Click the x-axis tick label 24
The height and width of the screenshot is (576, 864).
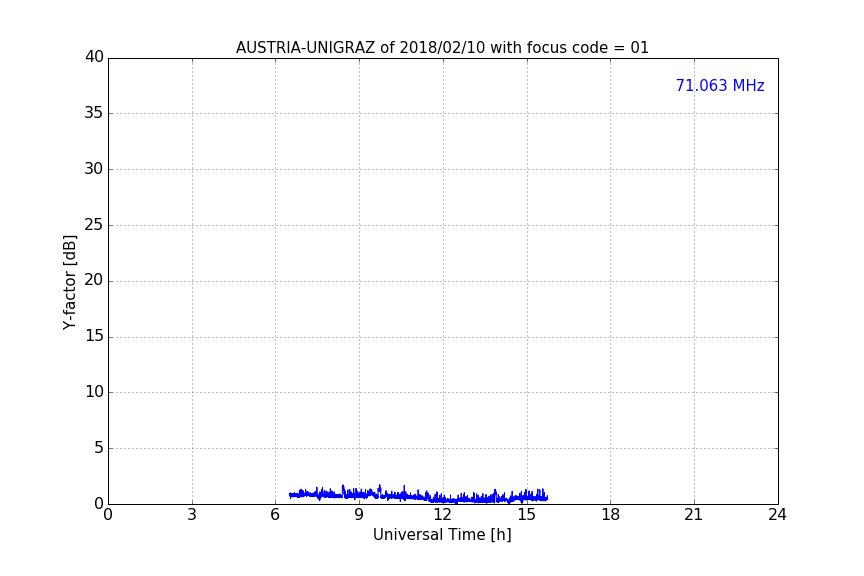pyautogui.click(x=777, y=515)
